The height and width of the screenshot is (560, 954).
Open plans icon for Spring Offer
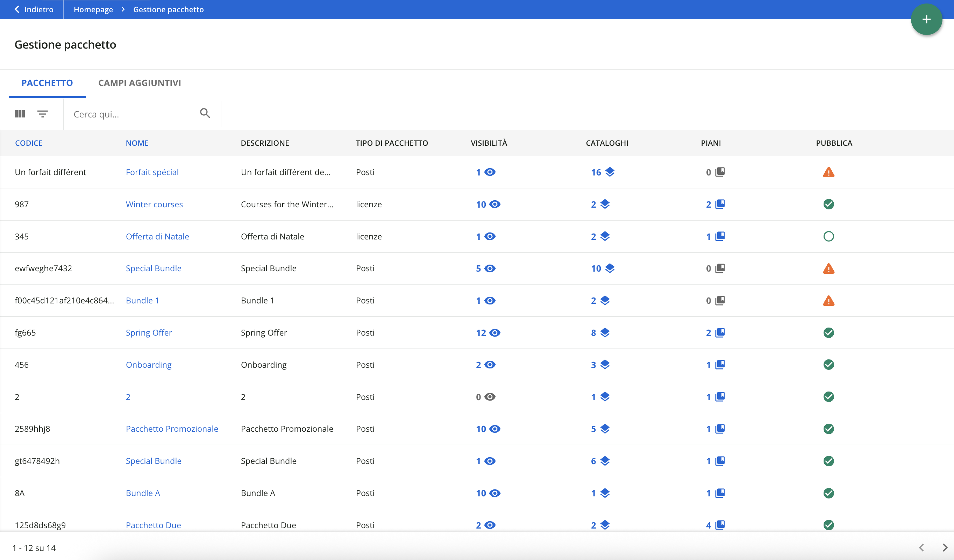pyautogui.click(x=720, y=332)
